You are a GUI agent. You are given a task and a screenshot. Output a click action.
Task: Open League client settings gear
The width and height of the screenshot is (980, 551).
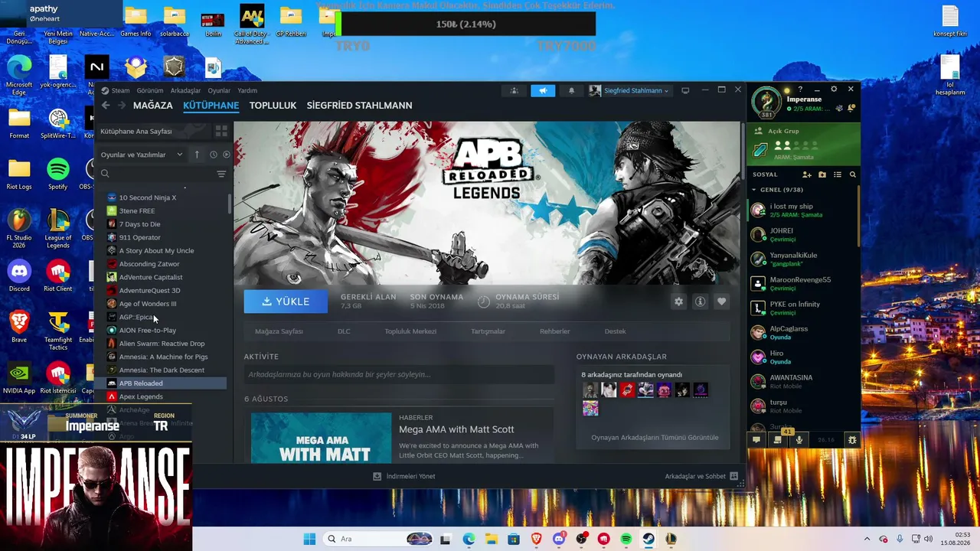(834, 90)
